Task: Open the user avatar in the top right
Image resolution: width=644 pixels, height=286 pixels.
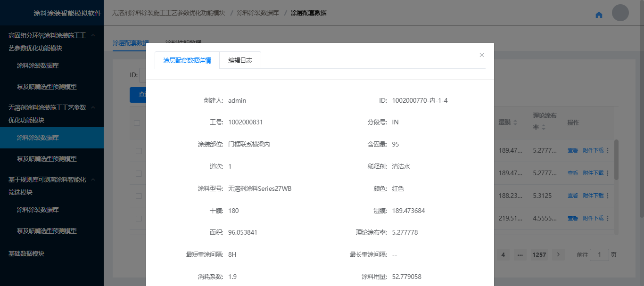Action: tap(620, 13)
